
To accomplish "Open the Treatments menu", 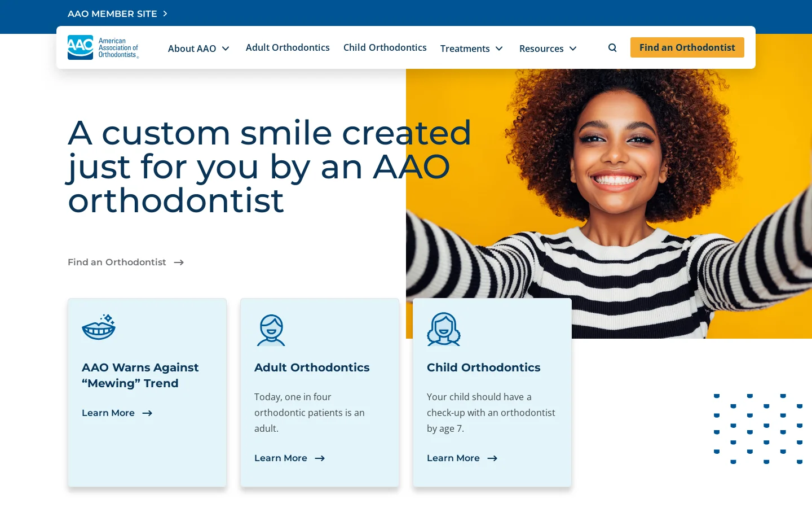I will click(x=465, y=49).
